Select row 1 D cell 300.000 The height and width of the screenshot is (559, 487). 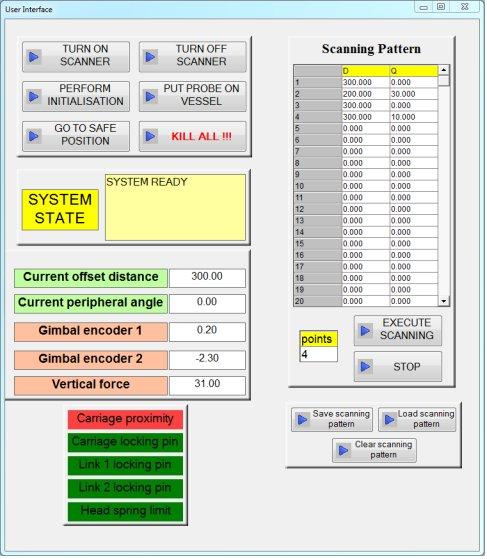click(x=365, y=82)
